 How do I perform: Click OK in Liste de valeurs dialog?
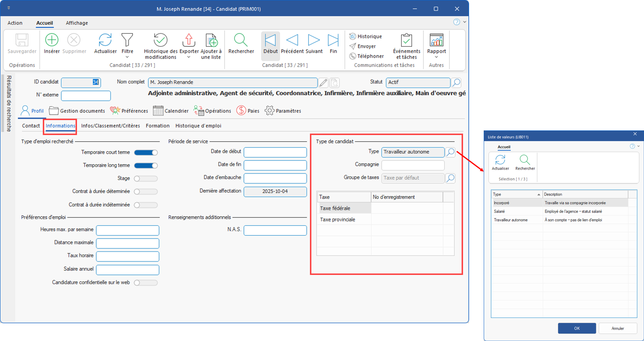point(577,328)
